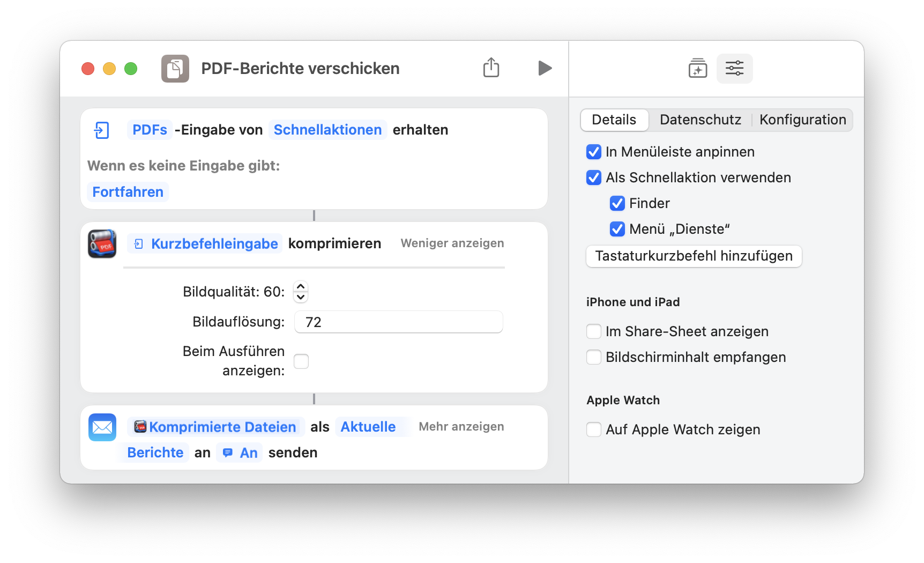Image resolution: width=924 pixels, height=563 pixels.
Task: Enable Auf Apple Watch zeigen
Action: coord(594,430)
